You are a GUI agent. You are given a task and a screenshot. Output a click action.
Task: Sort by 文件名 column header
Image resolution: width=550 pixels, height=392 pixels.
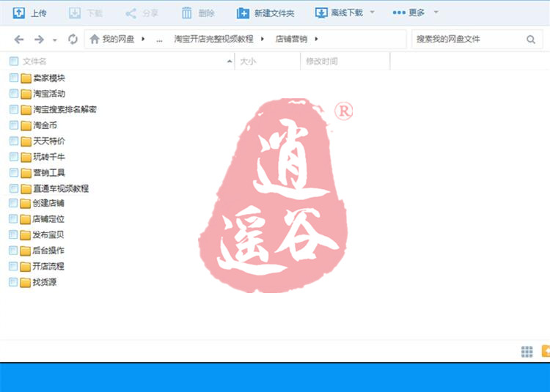point(34,62)
